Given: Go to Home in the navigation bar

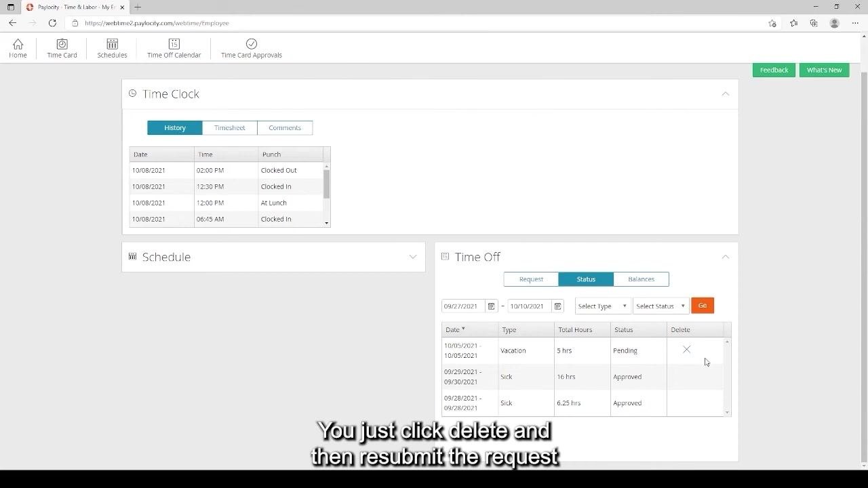Looking at the screenshot, I should (18, 49).
